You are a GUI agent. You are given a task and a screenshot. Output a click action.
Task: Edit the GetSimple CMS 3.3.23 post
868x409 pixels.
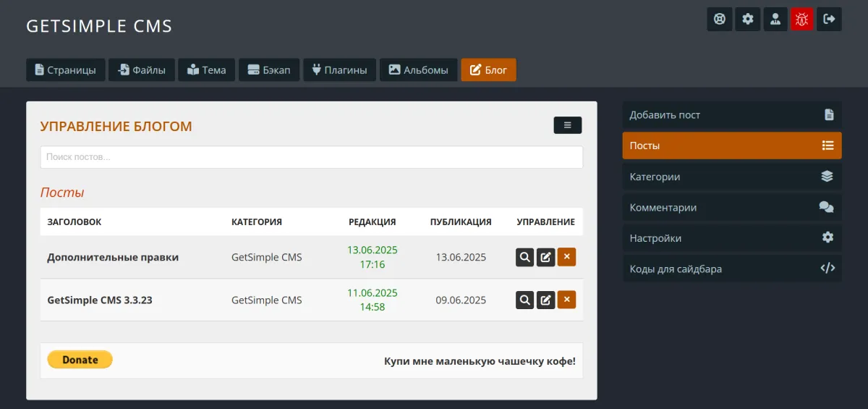coord(546,300)
